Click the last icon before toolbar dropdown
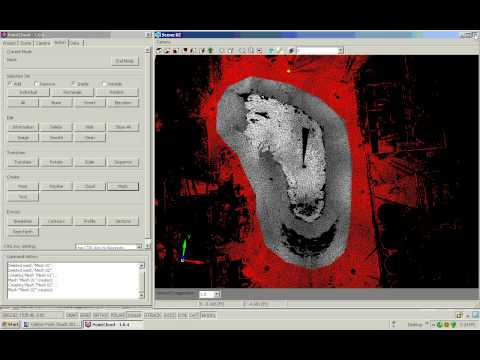 (x=291, y=51)
